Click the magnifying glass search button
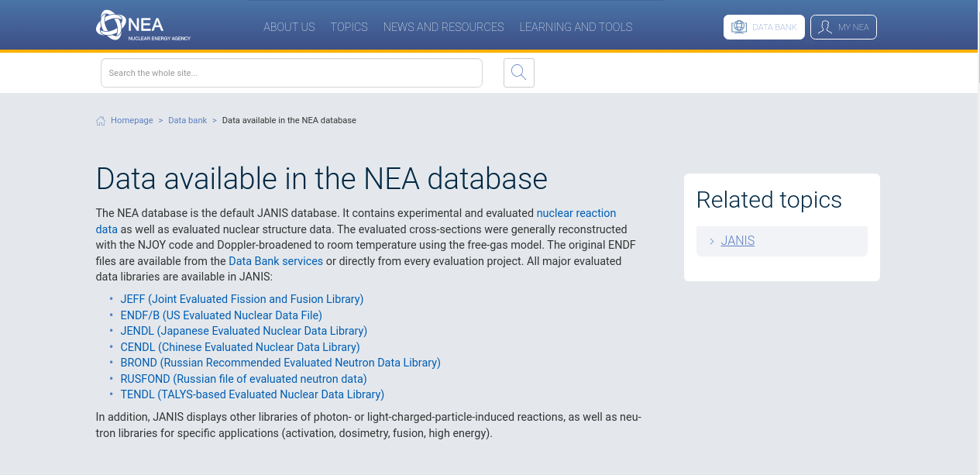The height and width of the screenshot is (475, 980). pos(519,73)
